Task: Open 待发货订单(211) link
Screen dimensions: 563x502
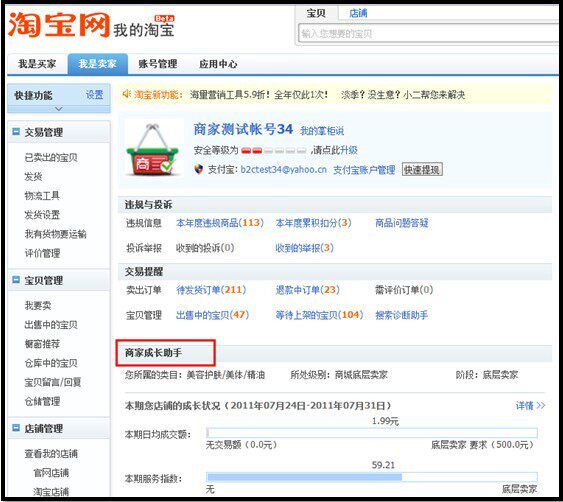Action: click(x=211, y=290)
